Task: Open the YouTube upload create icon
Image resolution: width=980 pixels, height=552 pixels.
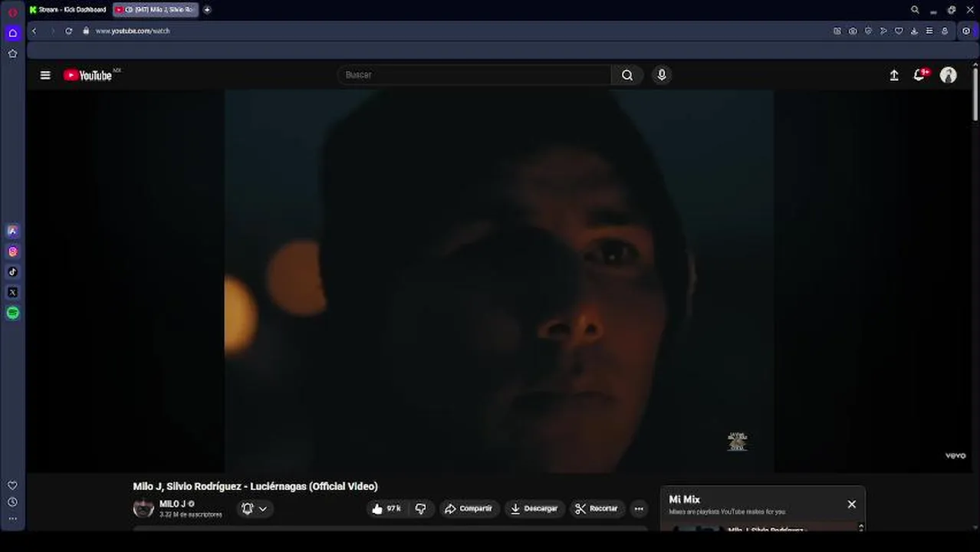Action: 894,75
